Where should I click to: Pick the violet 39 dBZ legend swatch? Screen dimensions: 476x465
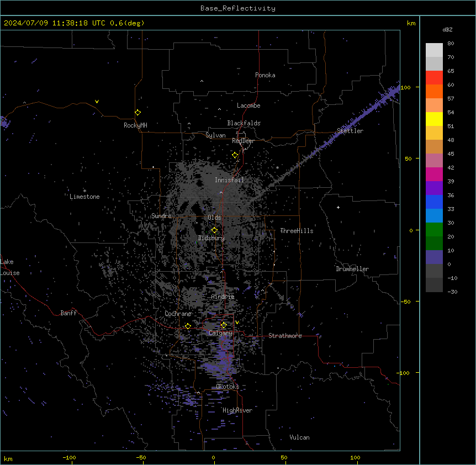click(434, 188)
